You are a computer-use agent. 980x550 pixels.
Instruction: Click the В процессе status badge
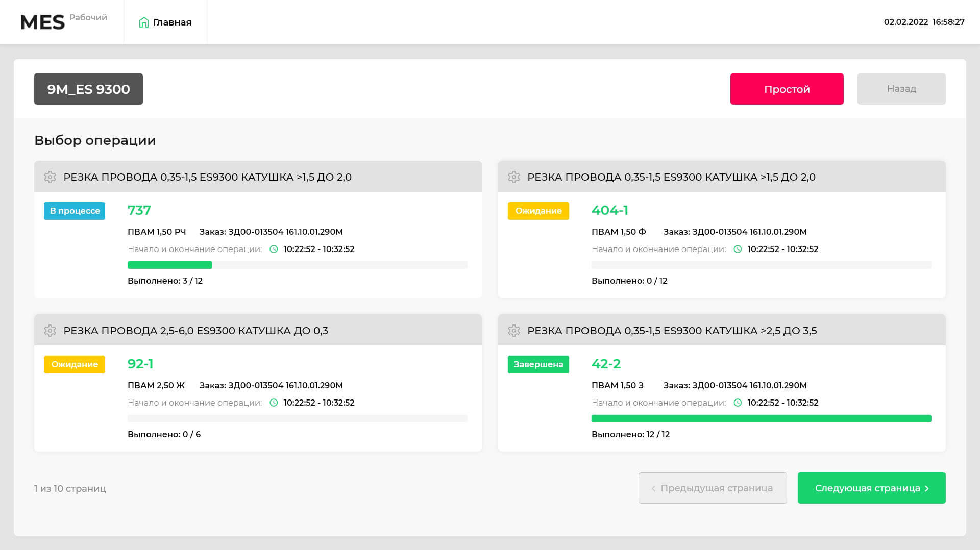click(75, 211)
